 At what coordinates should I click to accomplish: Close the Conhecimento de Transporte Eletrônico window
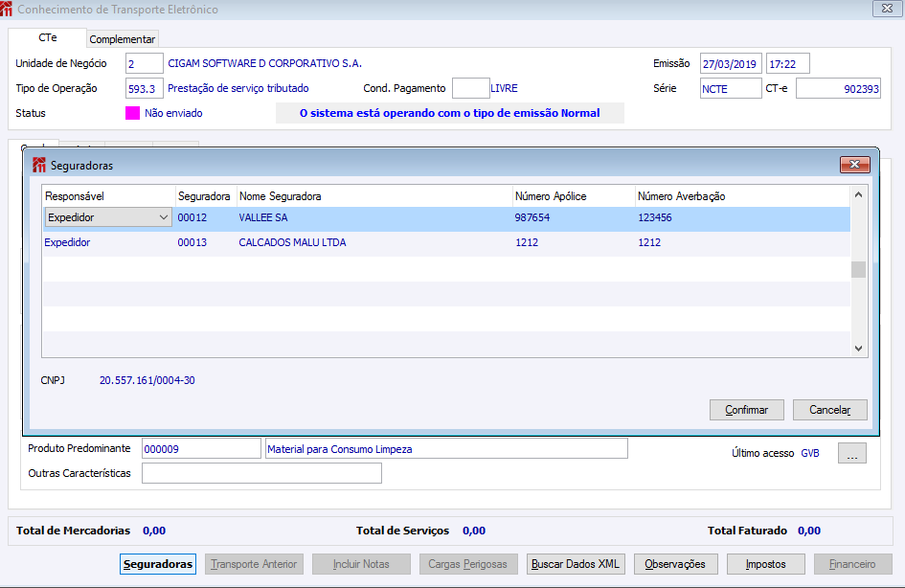pos(887,8)
